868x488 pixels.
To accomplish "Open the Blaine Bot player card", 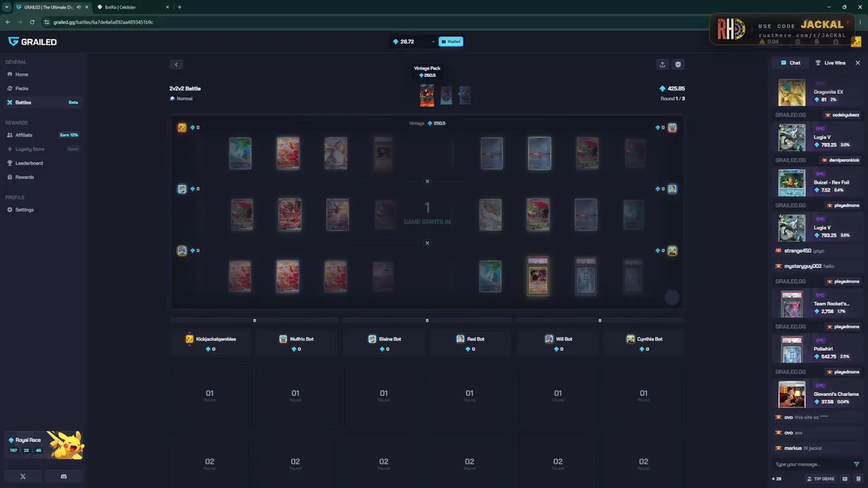I will (x=384, y=344).
